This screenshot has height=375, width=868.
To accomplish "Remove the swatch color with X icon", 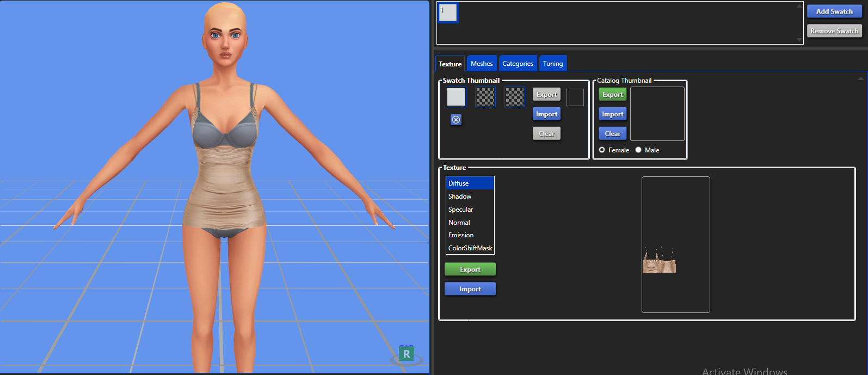I will pos(456,120).
